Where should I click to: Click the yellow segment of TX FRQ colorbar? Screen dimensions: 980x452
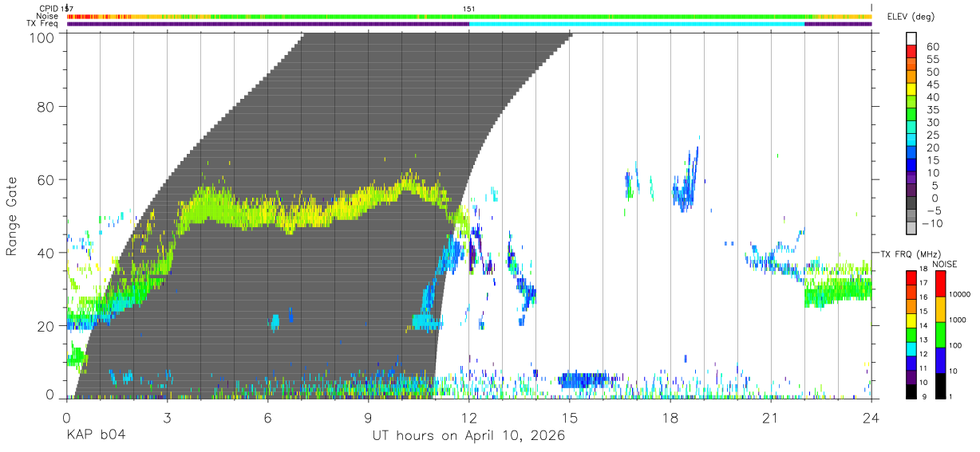click(911, 319)
